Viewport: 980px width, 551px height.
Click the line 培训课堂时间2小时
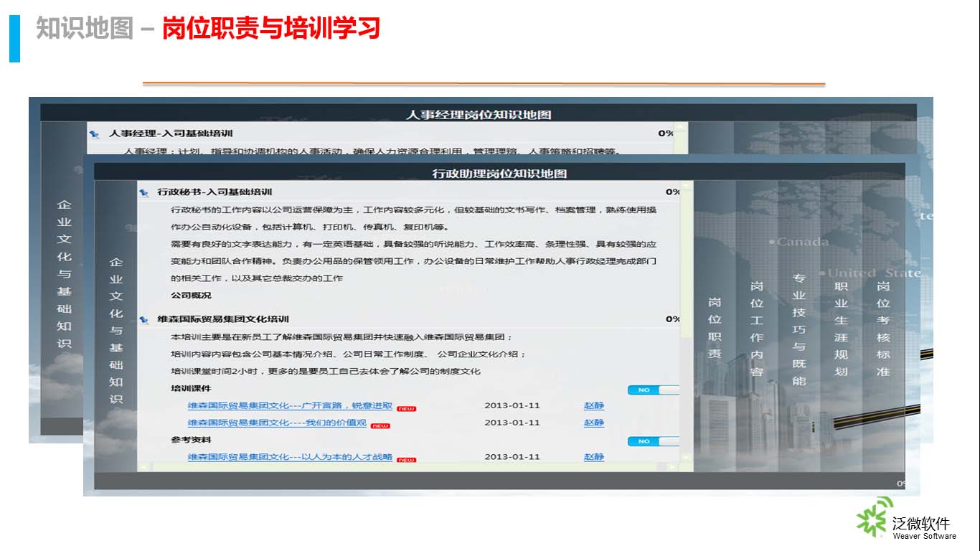point(326,372)
